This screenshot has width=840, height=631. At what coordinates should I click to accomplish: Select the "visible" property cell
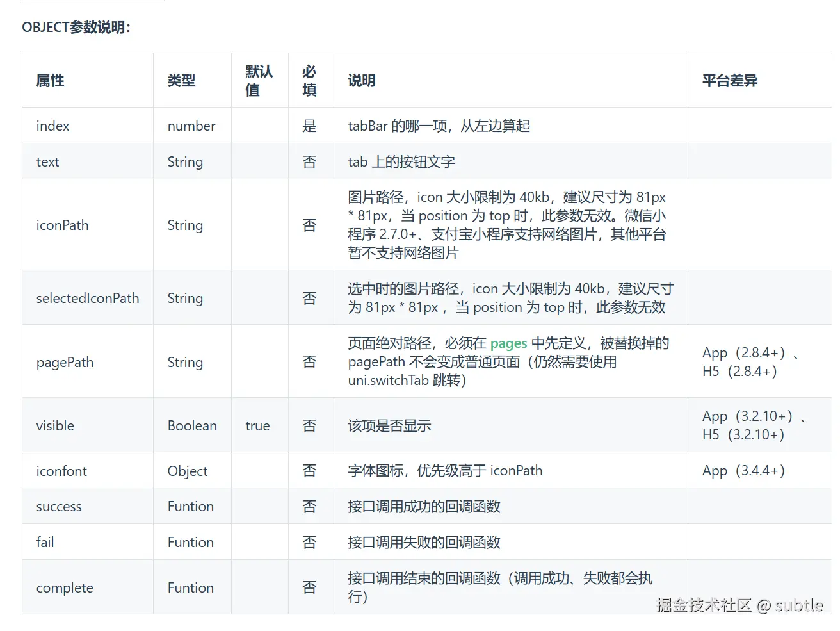coord(55,426)
